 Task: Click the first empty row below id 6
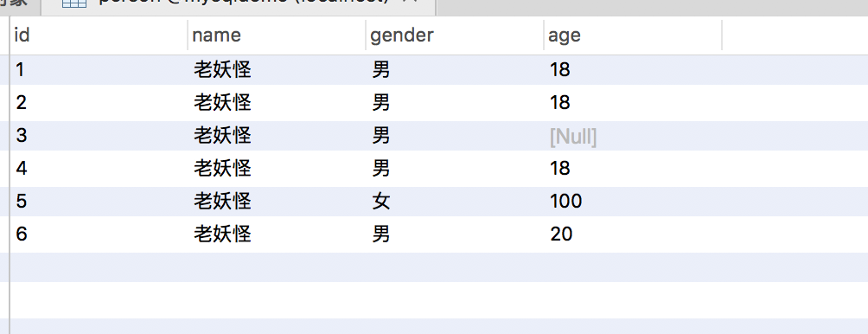[439, 267]
